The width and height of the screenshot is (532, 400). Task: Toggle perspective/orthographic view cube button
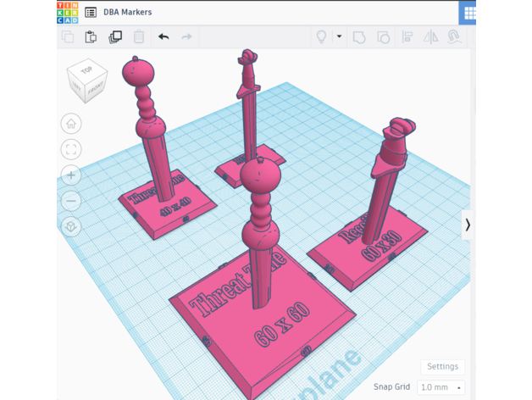71,227
